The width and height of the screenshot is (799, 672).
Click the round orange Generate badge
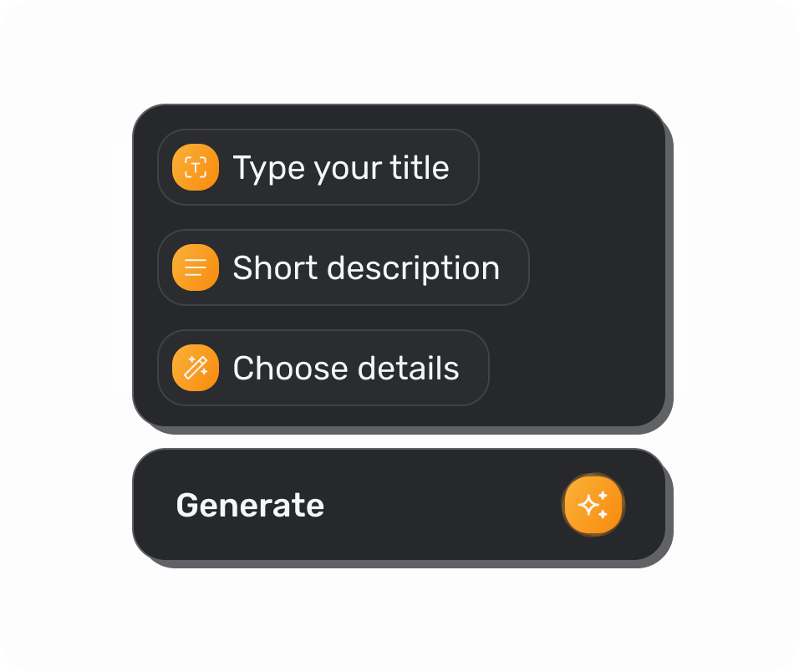click(x=593, y=505)
